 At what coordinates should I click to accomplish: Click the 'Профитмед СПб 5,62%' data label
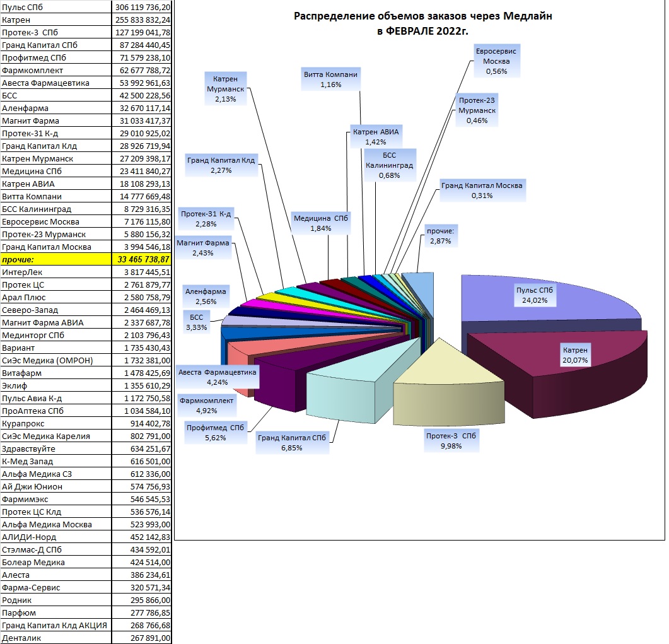tap(216, 433)
